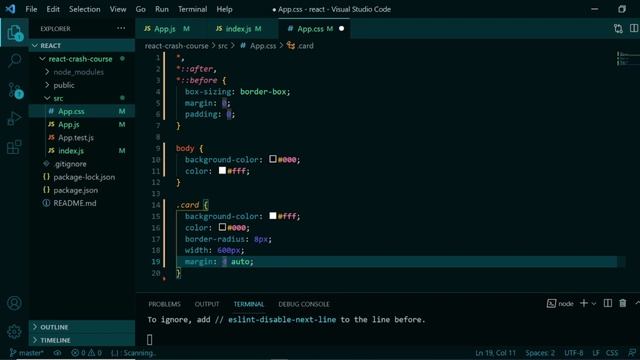Screen dimensions: 640x360
Task: Click the editor minimap
Action: [628, 59]
